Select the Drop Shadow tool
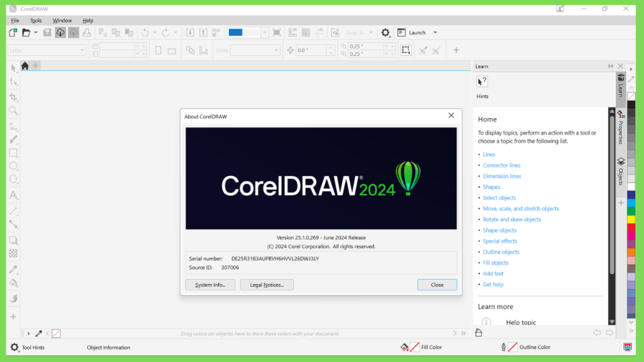 click(x=14, y=240)
